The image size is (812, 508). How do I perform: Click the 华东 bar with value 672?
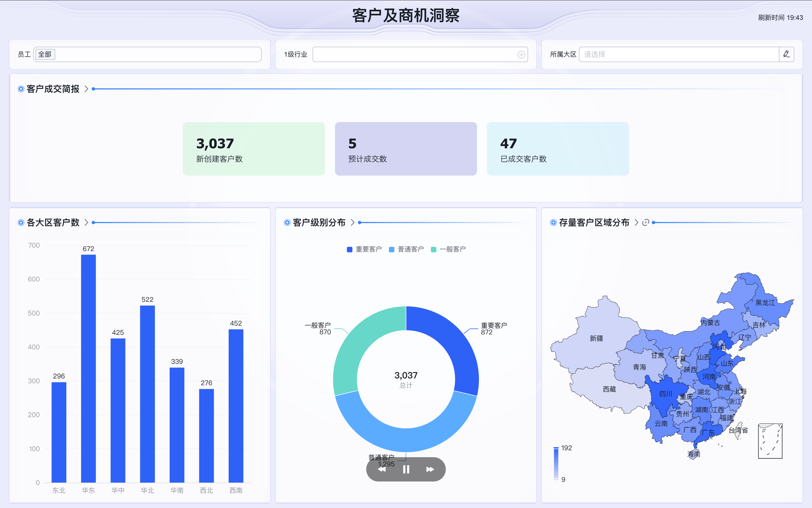click(88, 369)
